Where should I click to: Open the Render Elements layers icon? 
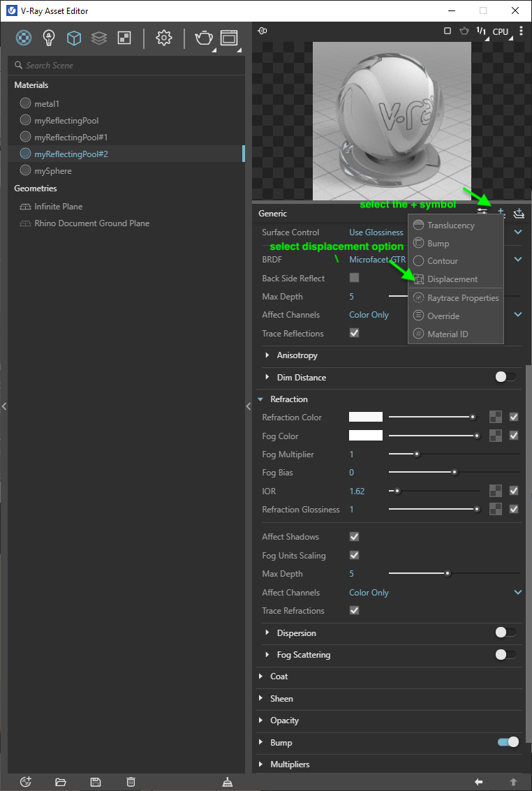pyautogui.click(x=99, y=38)
